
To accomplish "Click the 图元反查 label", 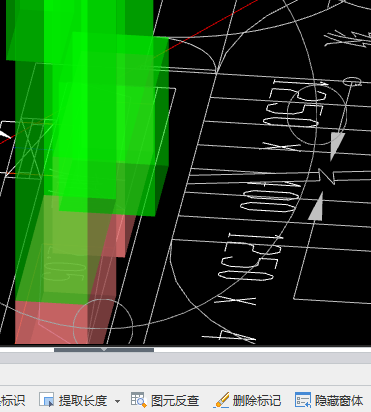I will 175,400.
